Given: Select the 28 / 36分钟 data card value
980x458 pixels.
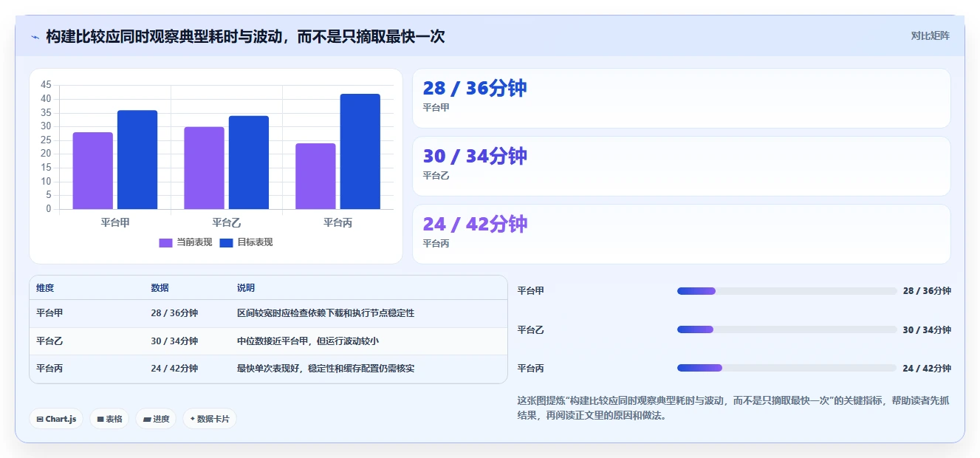Looking at the screenshot, I should 475,88.
